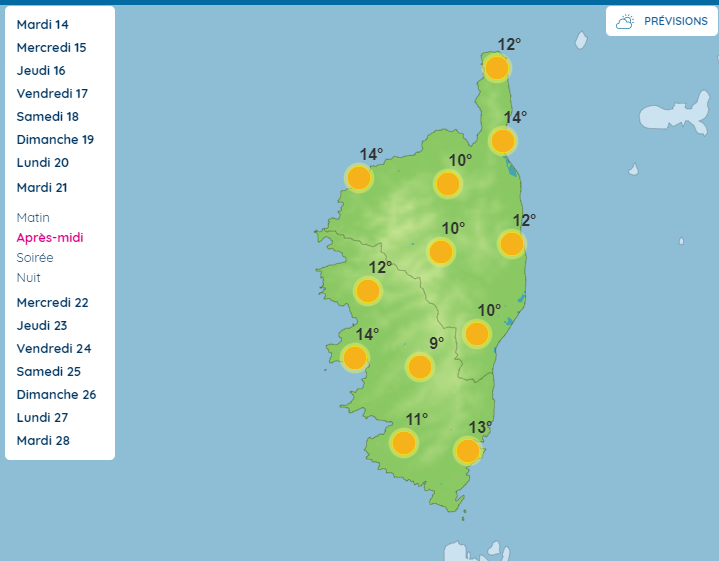This screenshot has width=719, height=561.
Task: Select Mardi 14 in the day list
Action: point(43,24)
